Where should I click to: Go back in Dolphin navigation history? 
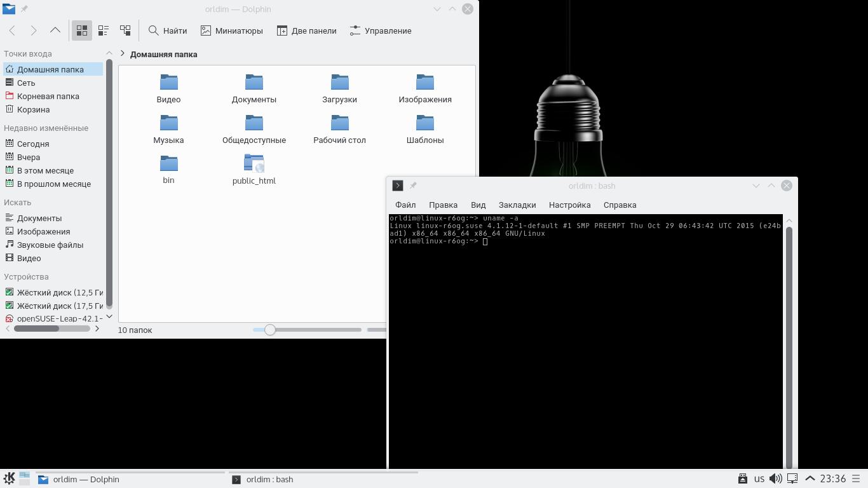tap(13, 30)
